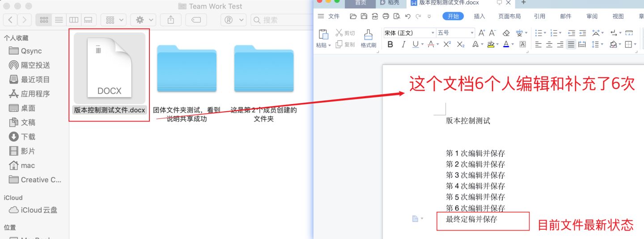Open Finder group-by dropdown
The height and width of the screenshot is (239, 644).
114,20
